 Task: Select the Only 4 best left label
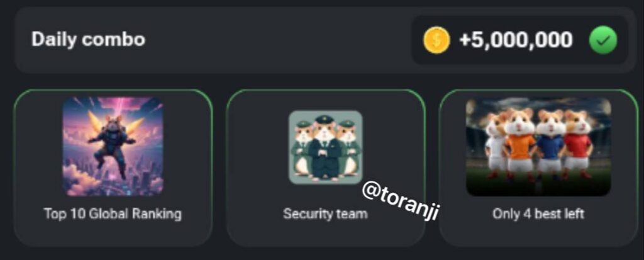click(538, 214)
